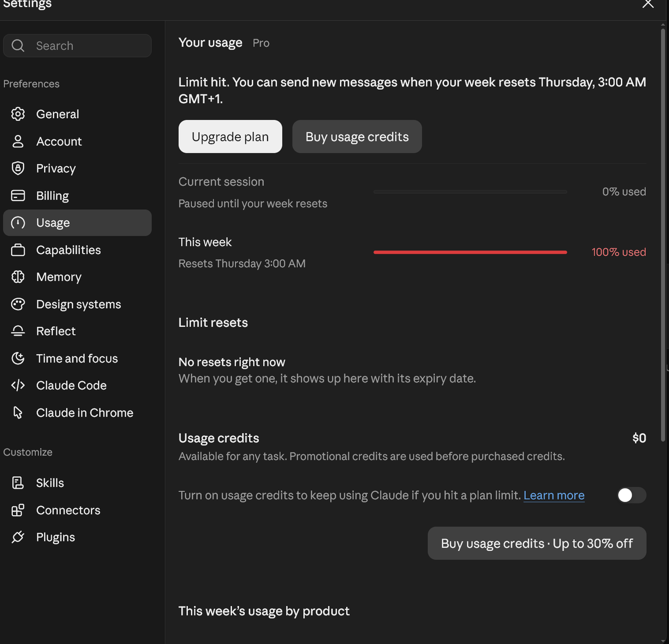
Task: Open the Connectors section
Action: (x=77, y=510)
